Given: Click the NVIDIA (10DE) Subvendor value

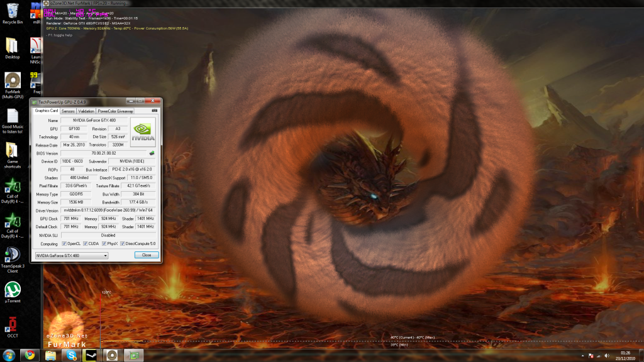Looking at the screenshot, I should point(132,162).
